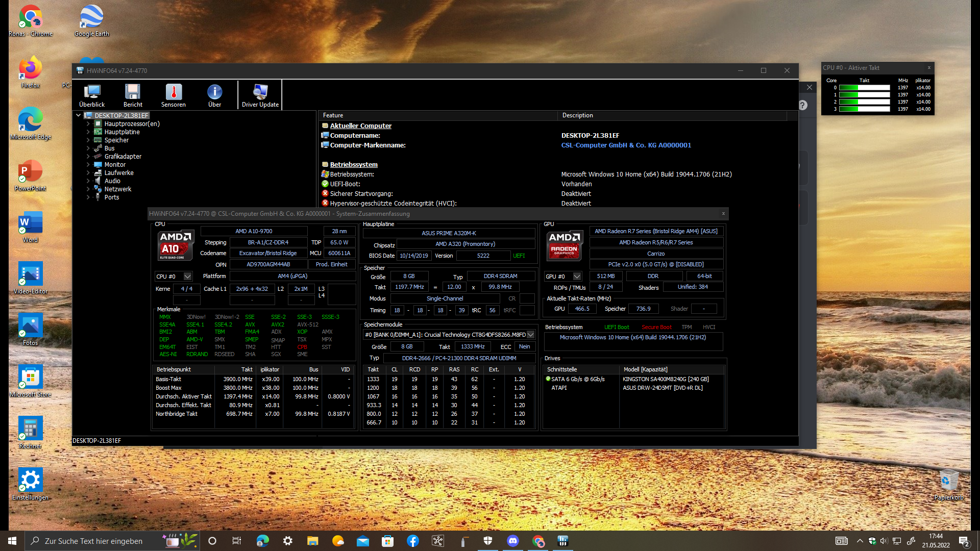Click the Aktueller Computer heading
Image resolution: width=980 pixels, height=551 pixels.
(x=360, y=126)
